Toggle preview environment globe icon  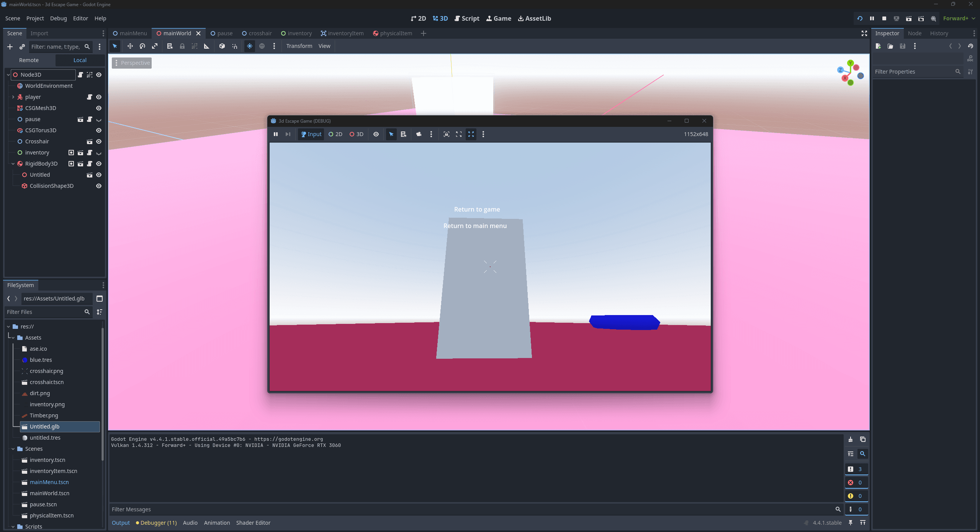click(x=262, y=46)
